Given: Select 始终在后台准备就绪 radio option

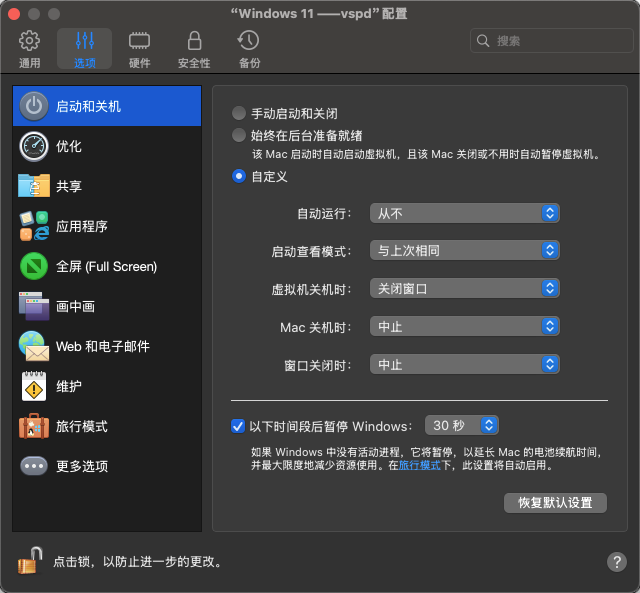Looking at the screenshot, I should point(239,135).
